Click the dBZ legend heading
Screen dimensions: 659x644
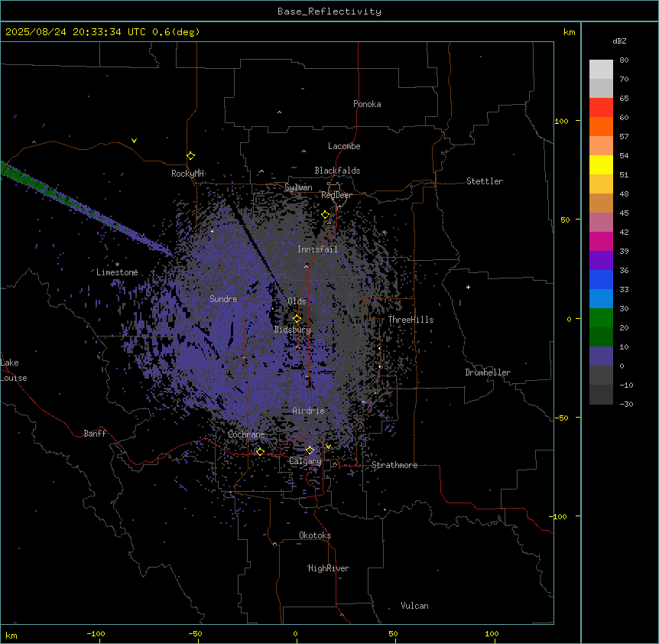point(619,41)
